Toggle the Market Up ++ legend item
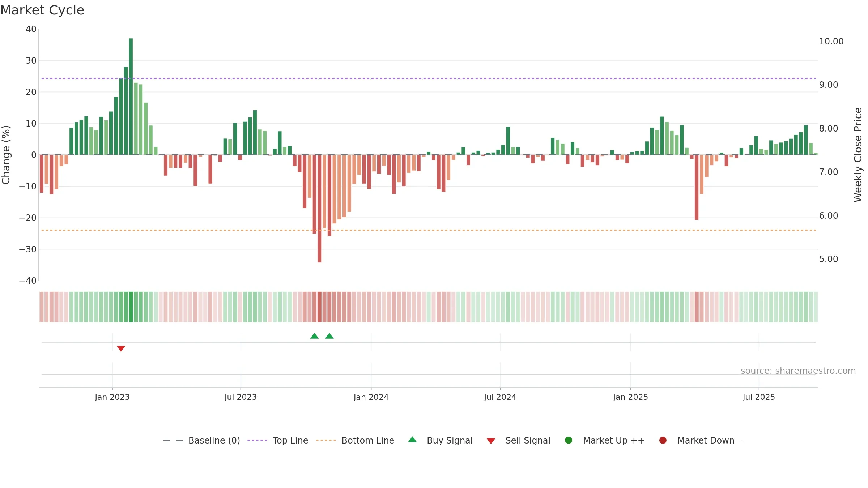 604,440
